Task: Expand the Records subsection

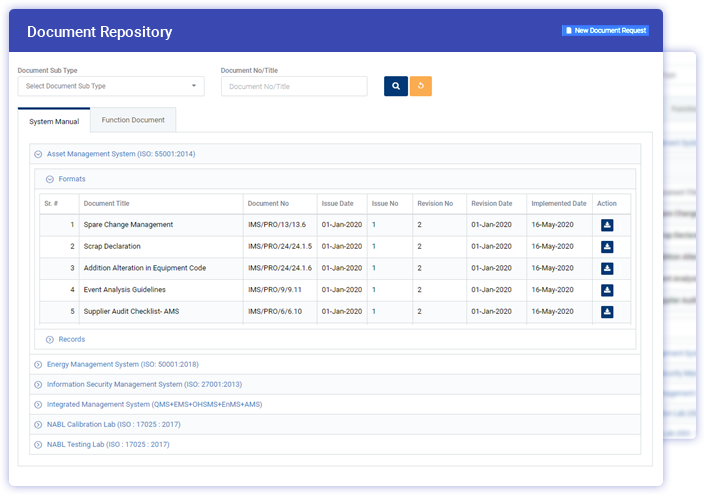Action: coord(50,339)
